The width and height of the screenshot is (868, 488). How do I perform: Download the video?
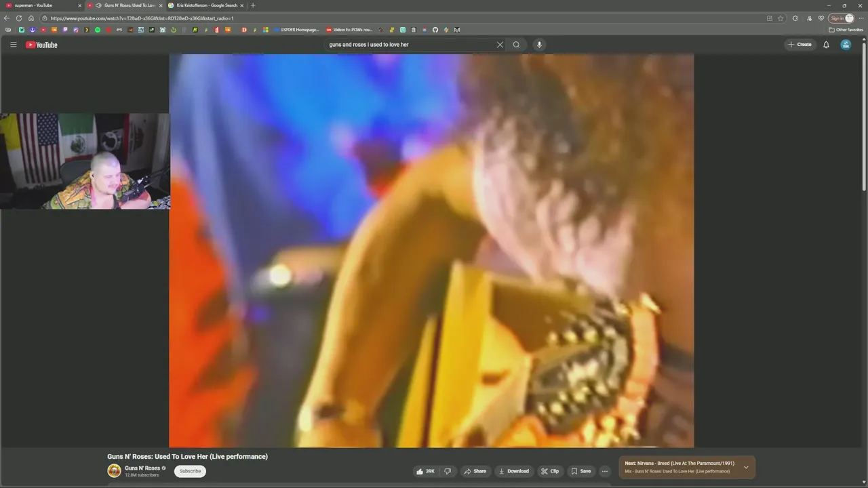[x=513, y=471]
